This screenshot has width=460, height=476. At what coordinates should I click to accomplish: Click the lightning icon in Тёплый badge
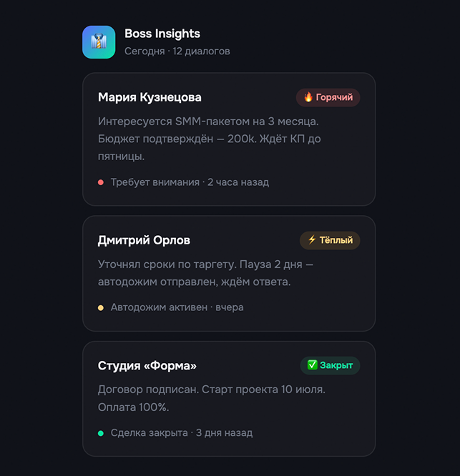tap(312, 240)
